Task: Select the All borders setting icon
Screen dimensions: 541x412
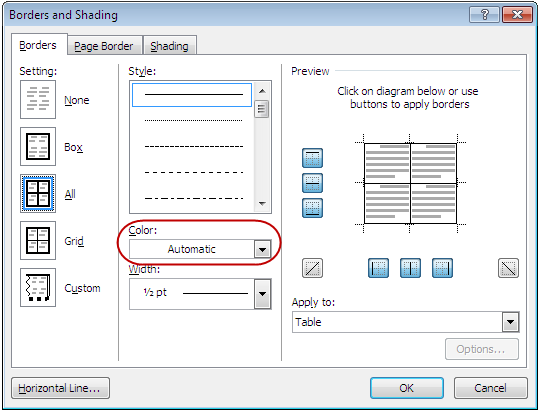Action: click(x=38, y=194)
